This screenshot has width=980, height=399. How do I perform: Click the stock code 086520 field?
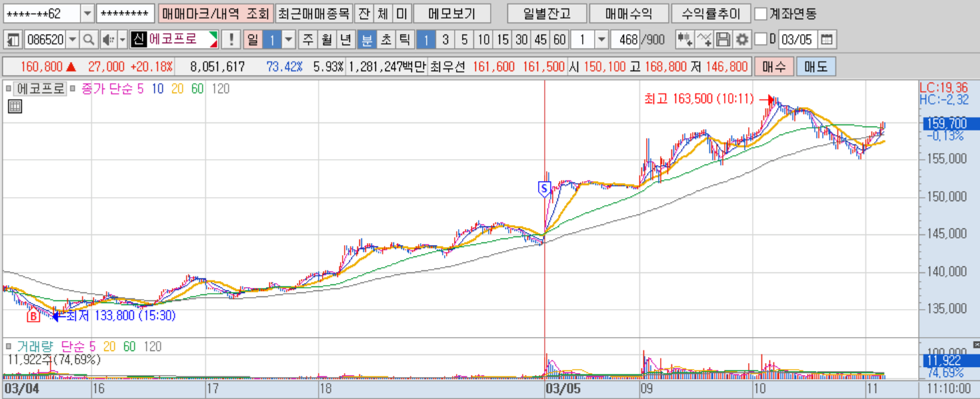[45, 40]
